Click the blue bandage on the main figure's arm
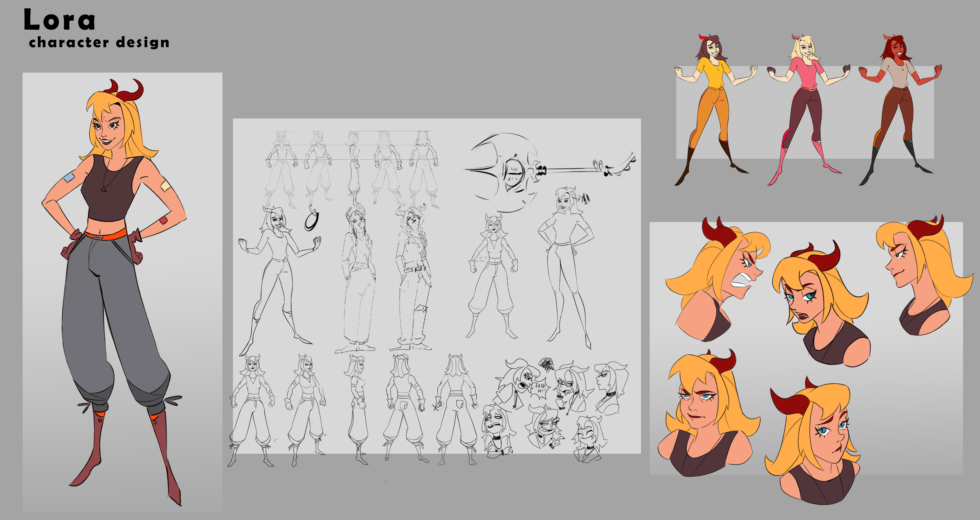The width and height of the screenshot is (980, 520). pos(69,177)
